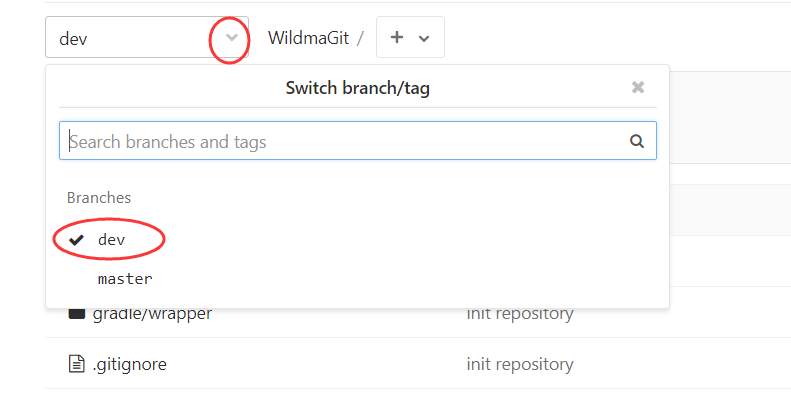Open the WildmaGit breadcrumb link
The image size is (791, 402).
(x=308, y=38)
